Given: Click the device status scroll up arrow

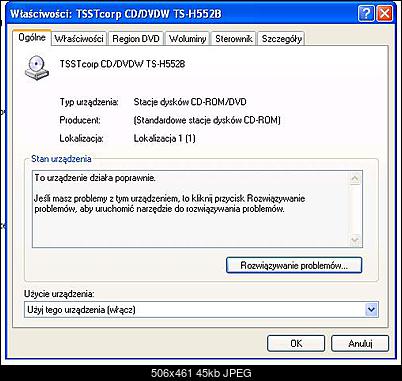Looking at the screenshot, I should click(355, 179).
